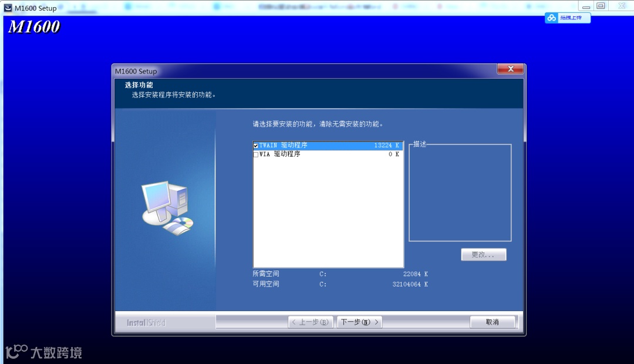This screenshot has height=364, width=634.
Task: Click the 22084 K required space value
Action: click(x=416, y=274)
